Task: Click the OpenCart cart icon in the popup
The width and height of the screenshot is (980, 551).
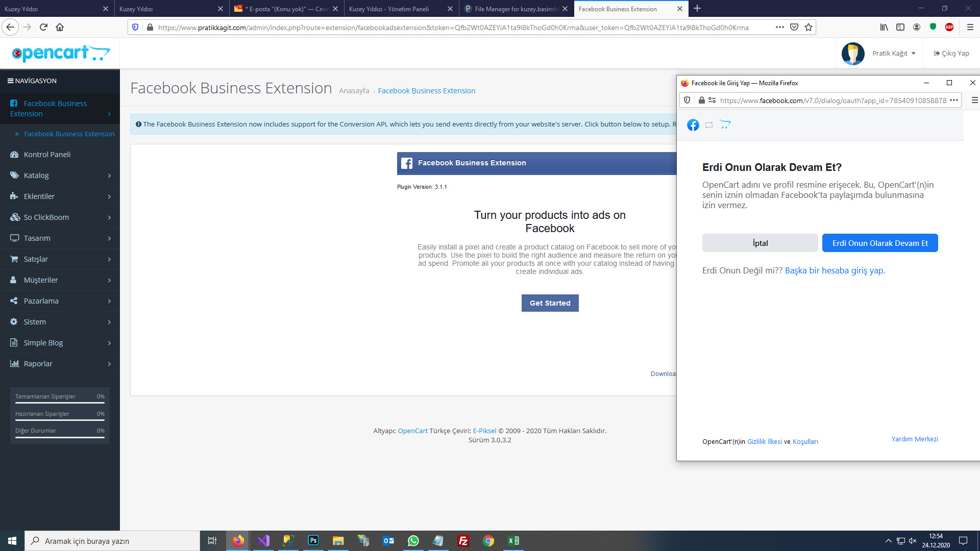Action: tap(725, 125)
